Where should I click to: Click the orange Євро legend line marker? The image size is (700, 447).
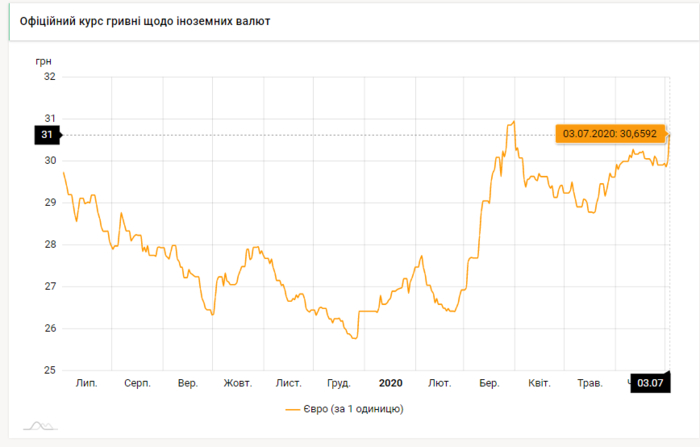point(293,409)
